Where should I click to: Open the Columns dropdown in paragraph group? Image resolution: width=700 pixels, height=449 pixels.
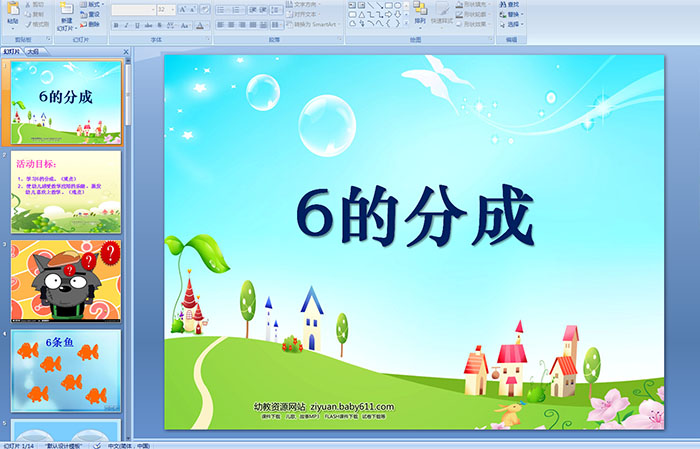click(x=277, y=25)
